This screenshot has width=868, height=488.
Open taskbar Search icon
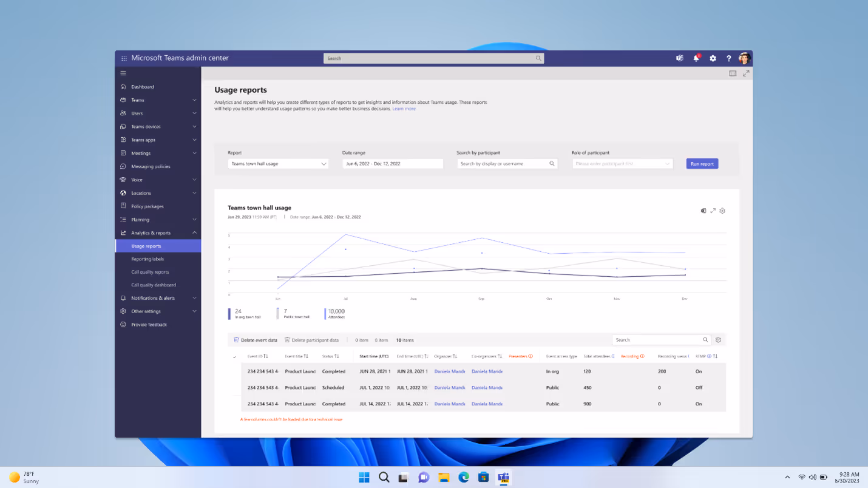click(384, 477)
